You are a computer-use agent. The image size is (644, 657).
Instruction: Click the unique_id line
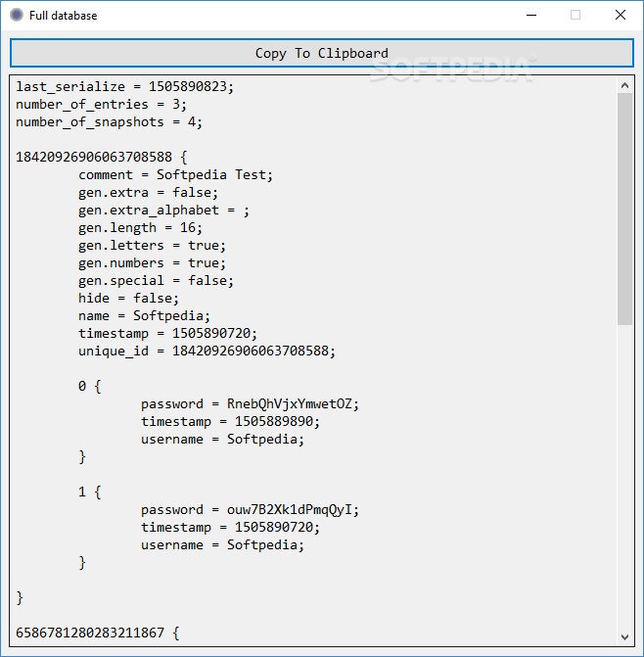coord(207,351)
